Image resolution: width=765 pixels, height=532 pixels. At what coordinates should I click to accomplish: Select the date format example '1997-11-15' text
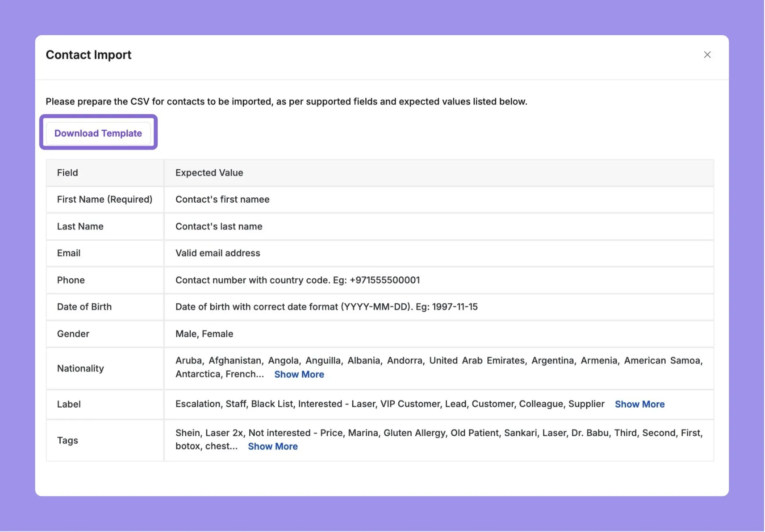(455, 307)
